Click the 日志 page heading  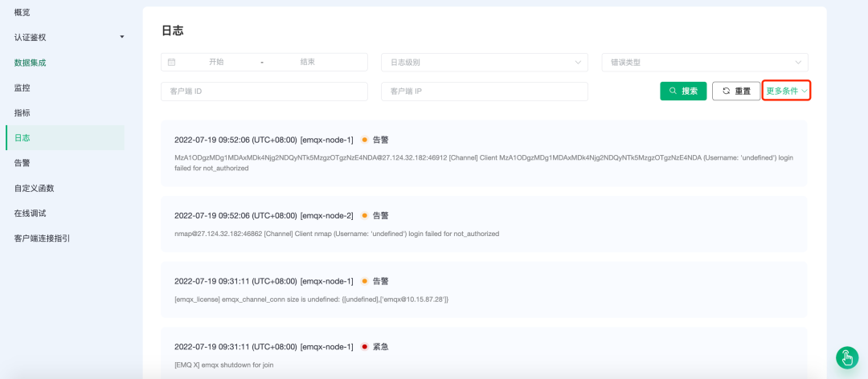(x=172, y=31)
